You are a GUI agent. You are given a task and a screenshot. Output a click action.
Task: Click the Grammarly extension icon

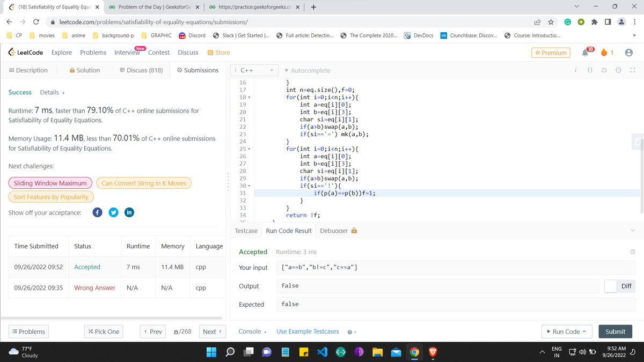[x=567, y=22]
